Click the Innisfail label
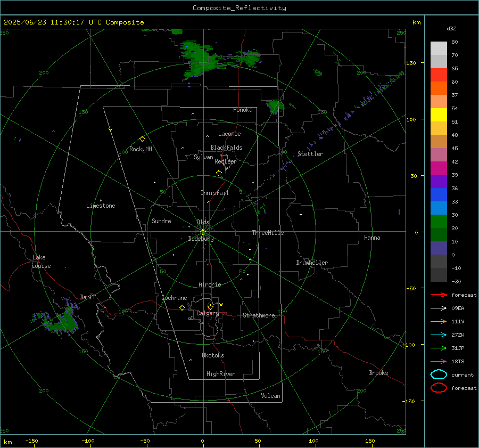 pos(214,193)
